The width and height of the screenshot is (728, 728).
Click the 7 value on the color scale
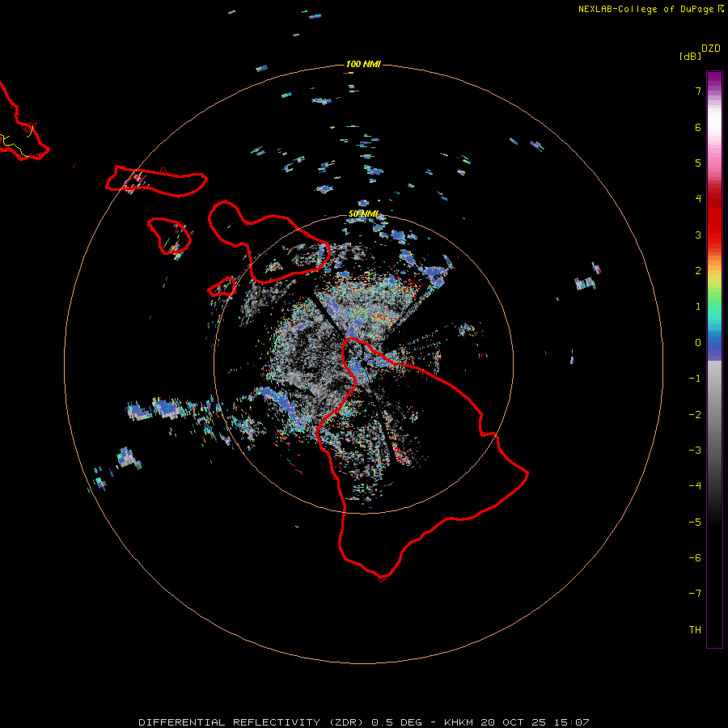click(x=698, y=91)
